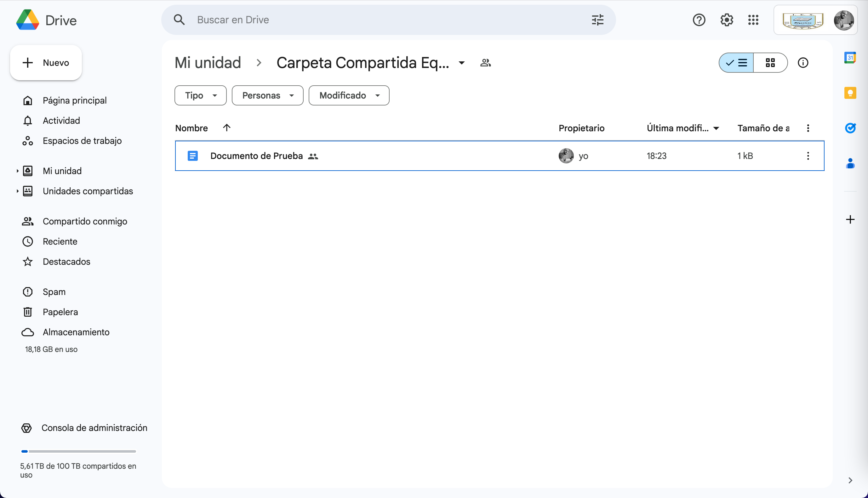Click the Buscar en Drive search field
Screen dimensions: 868x498
(x=376, y=20)
